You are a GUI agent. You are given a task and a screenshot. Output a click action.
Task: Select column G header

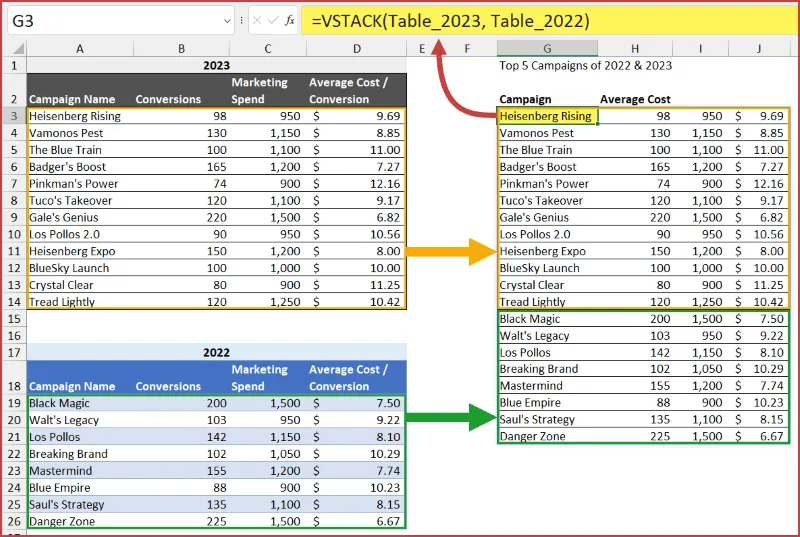pyautogui.click(x=547, y=48)
